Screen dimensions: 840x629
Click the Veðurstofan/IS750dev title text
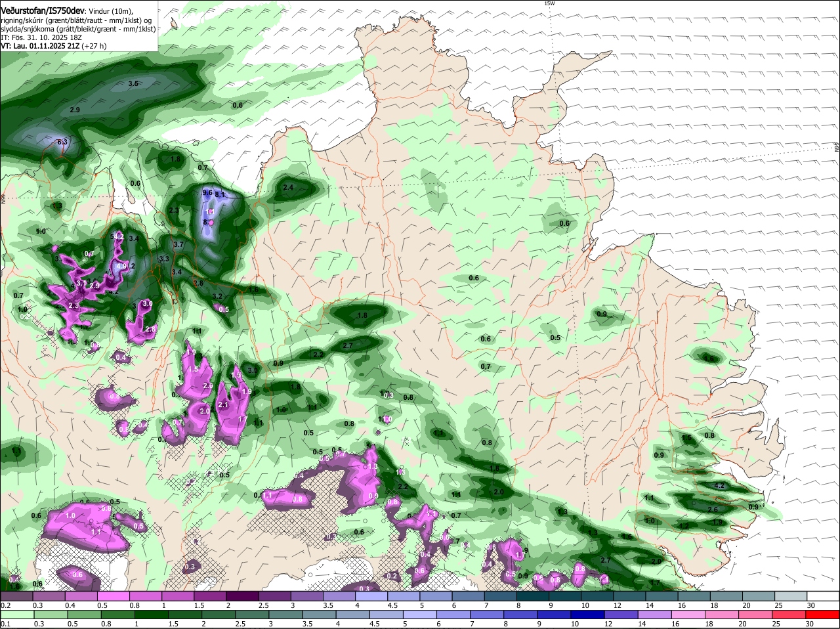pyautogui.click(x=42, y=10)
